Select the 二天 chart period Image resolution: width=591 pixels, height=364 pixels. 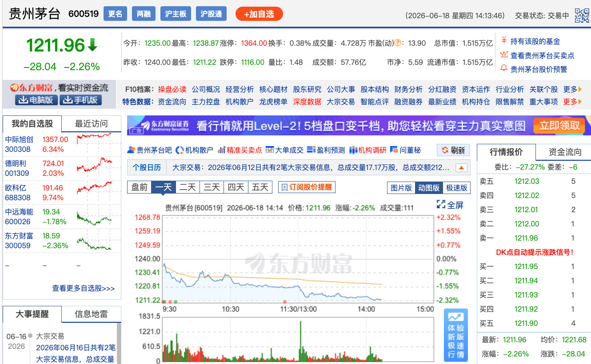[x=188, y=187]
